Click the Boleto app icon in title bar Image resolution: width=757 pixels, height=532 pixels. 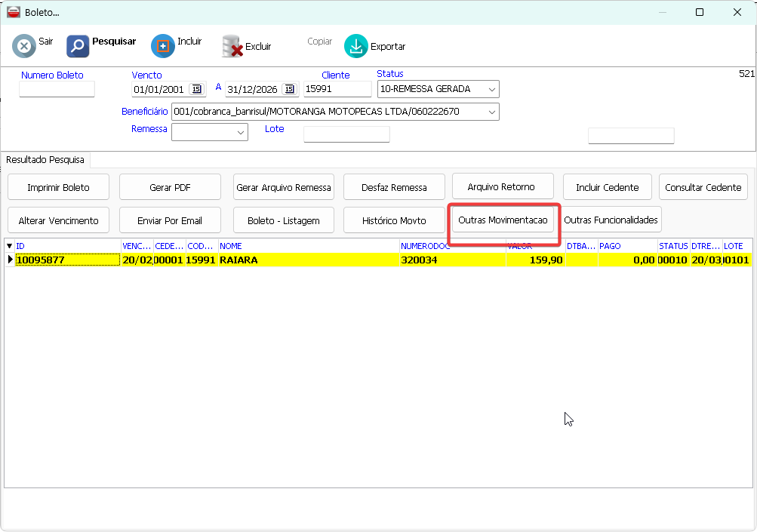[x=13, y=12]
